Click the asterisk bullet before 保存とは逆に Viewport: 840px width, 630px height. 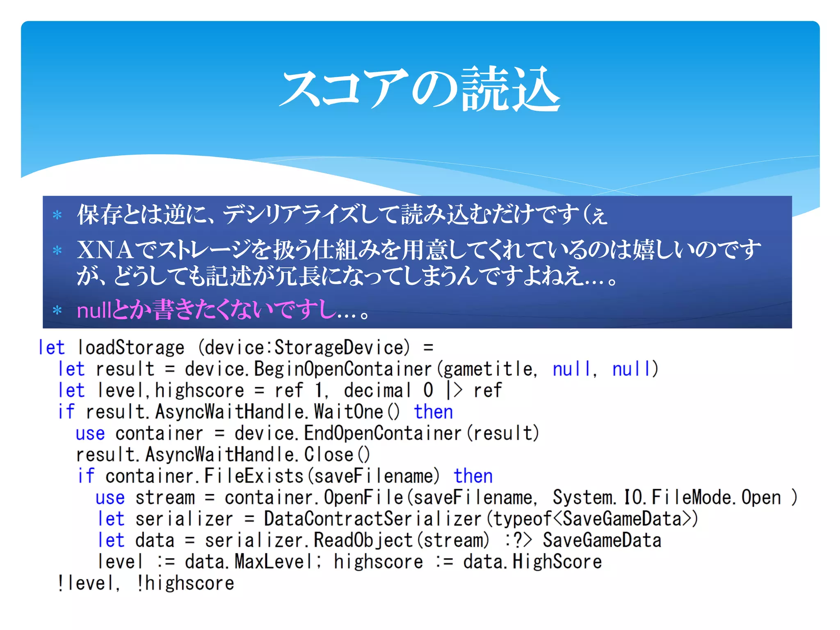pos(57,215)
